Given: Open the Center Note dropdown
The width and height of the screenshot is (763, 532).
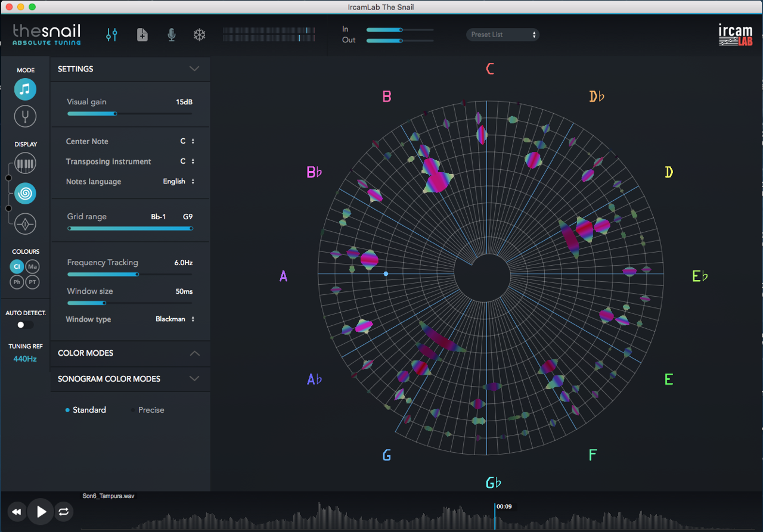Looking at the screenshot, I should pos(188,141).
